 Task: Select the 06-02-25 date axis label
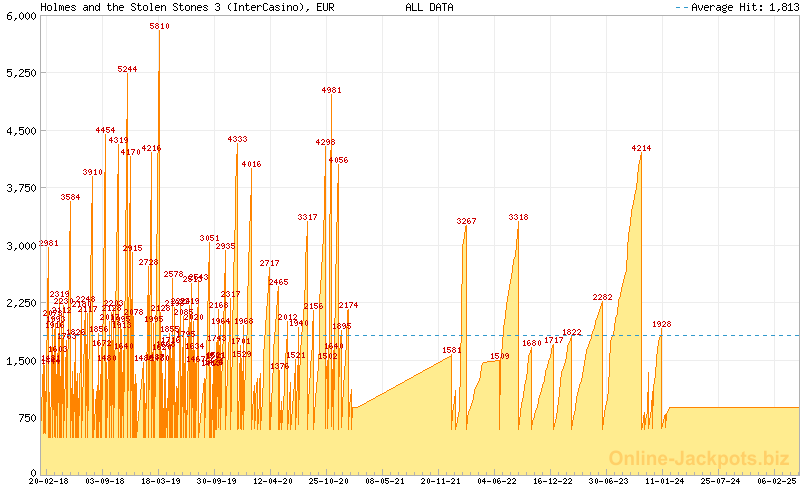click(778, 481)
